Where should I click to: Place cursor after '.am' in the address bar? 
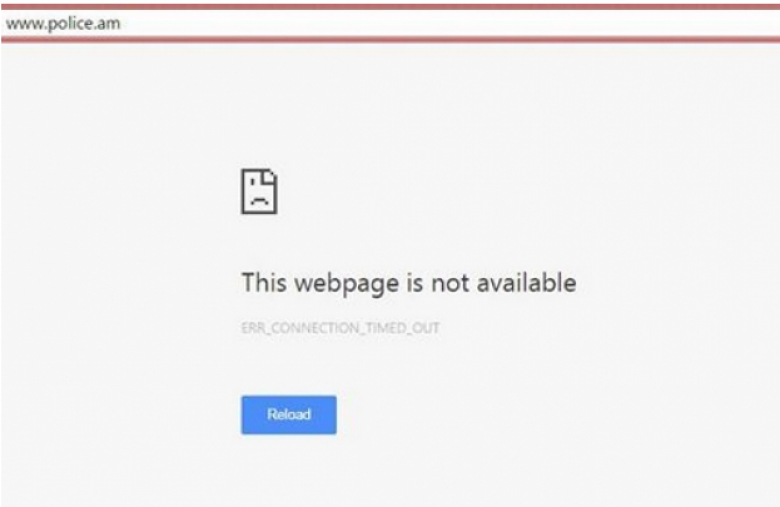122,23
